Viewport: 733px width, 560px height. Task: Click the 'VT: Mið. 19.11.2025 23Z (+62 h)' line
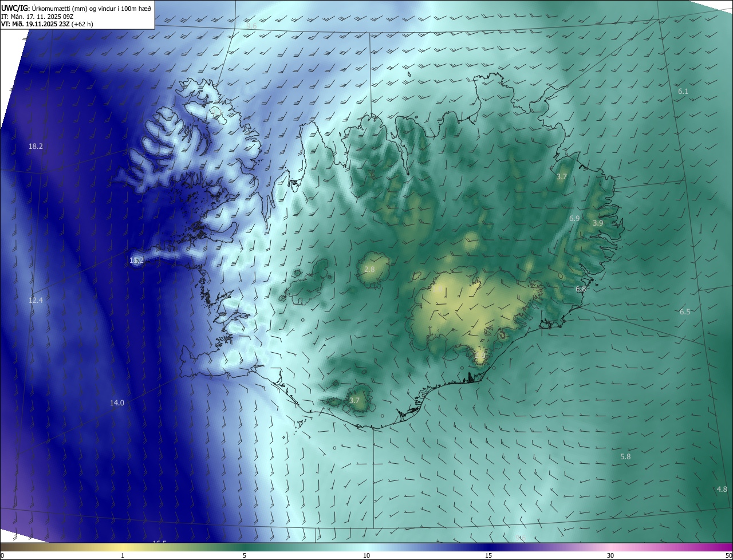(x=48, y=25)
